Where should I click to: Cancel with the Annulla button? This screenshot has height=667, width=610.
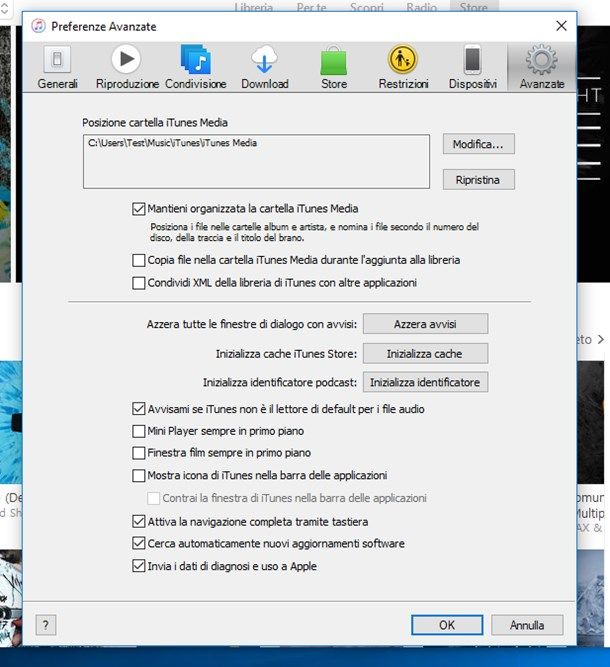527,625
